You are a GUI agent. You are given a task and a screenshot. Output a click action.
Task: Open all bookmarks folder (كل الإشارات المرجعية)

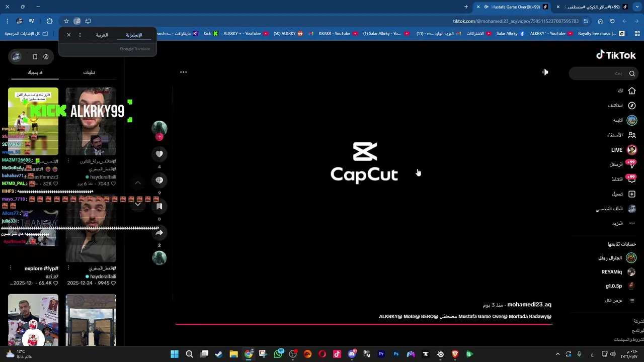tap(26, 34)
